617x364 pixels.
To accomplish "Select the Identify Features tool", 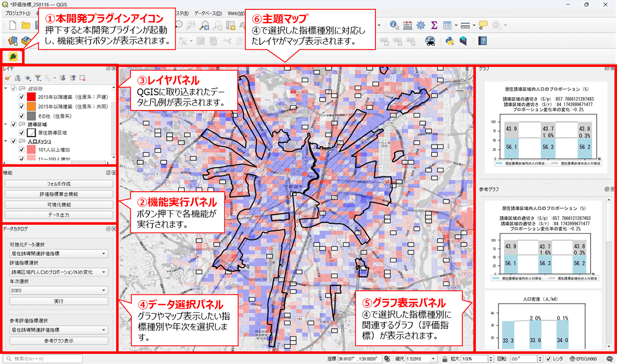I will point(394,25).
